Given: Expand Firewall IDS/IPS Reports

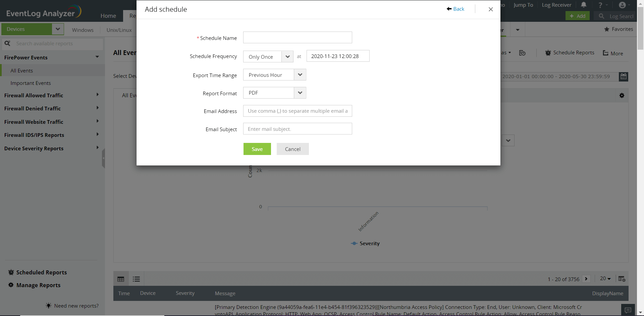Looking at the screenshot, I should click(98, 135).
